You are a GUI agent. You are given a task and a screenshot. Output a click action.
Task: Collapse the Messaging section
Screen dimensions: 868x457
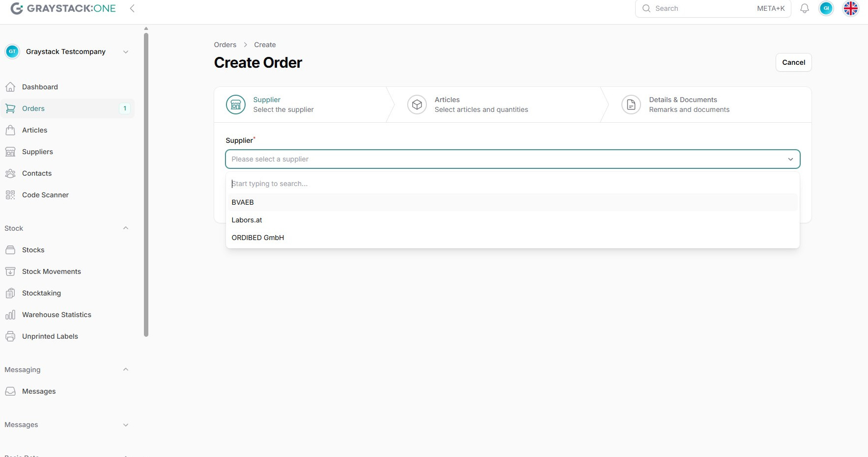point(126,370)
